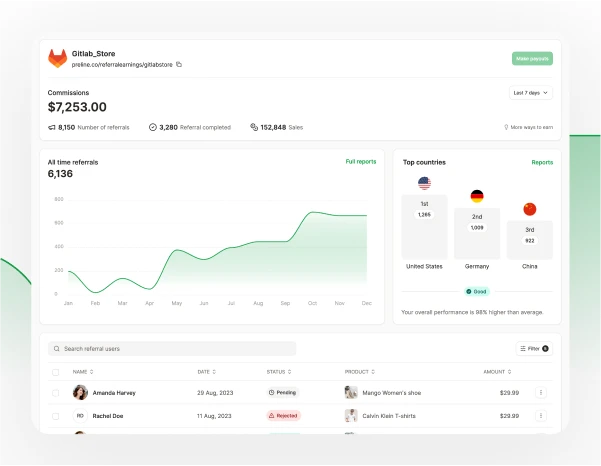Open row actions for Rachel Doe
The height and width of the screenshot is (466, 601).
[x=541, y=415]
